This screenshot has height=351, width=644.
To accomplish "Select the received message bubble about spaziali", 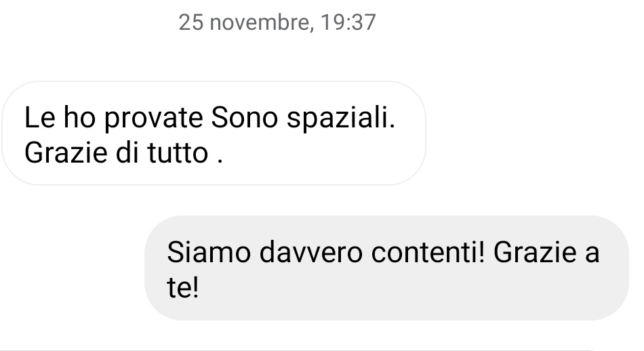I will 214,133.
